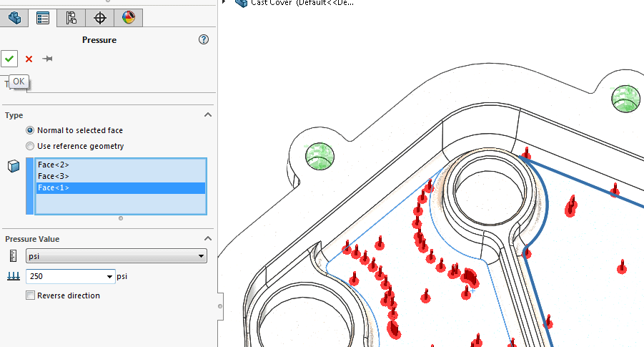Viewport: 644px width, 347px height.
Task: Collapse the Pressure Value section
Action: coord(208,239)
